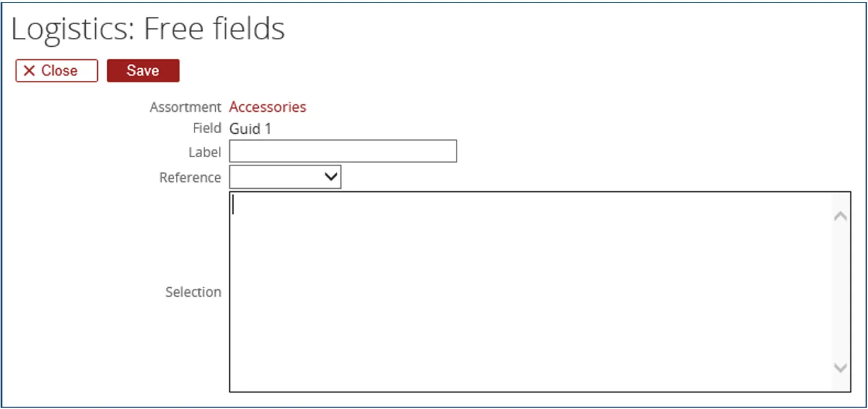The image size is (868, 409).
Task: Click the "Label" caption beside the text input
Action: [x=205, y=152]
